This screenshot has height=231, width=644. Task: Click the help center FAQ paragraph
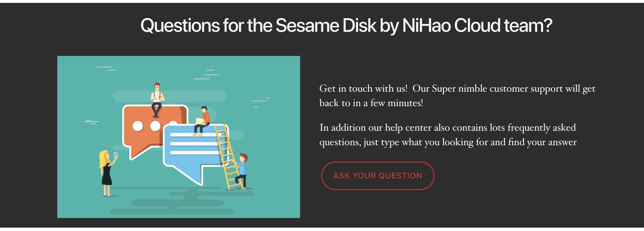[x=448, y=135]
